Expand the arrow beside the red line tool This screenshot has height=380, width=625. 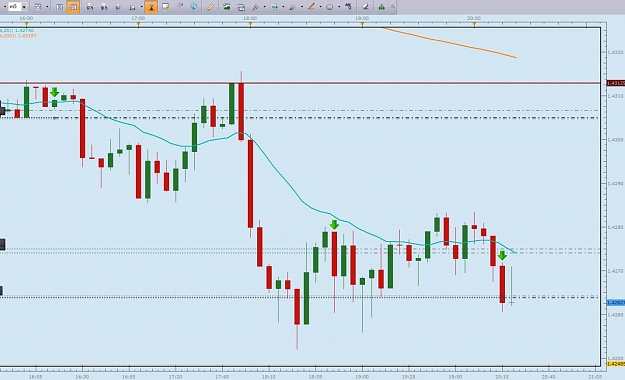click(320, 7)
